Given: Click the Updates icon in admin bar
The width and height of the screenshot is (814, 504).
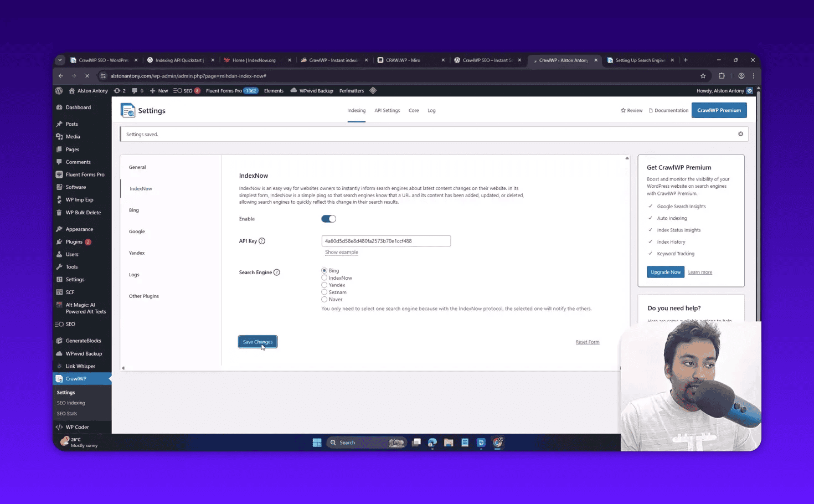Looking at the screenshot, I should 119,91.
